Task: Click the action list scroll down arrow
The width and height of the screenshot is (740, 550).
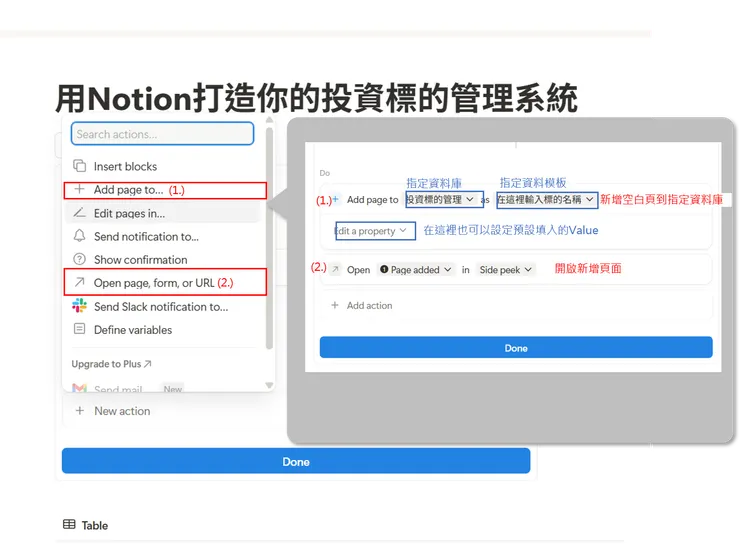Action: 269,385
